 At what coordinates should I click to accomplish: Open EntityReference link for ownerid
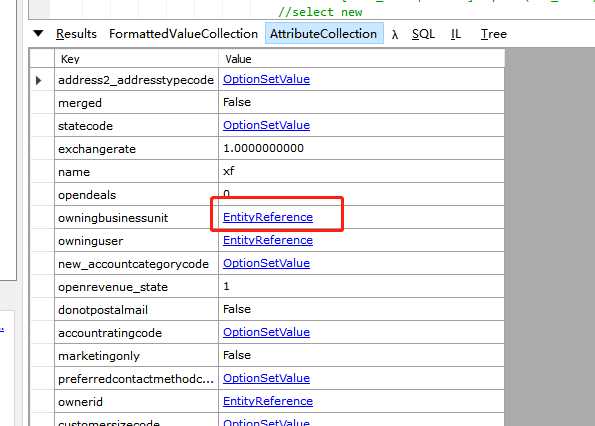pyautogui.click(x=268, y=401)
